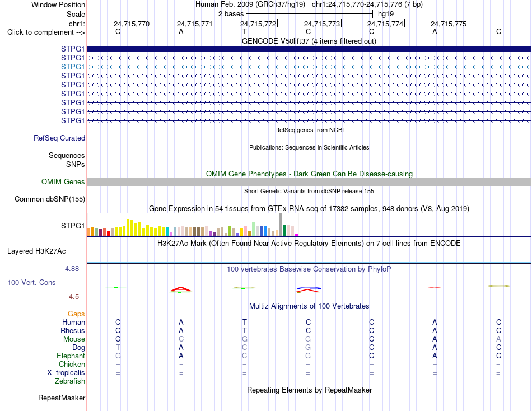Click the light-blue STPG1 intron arrow line
Screen dimensions: 532x411
pos(309,67)
